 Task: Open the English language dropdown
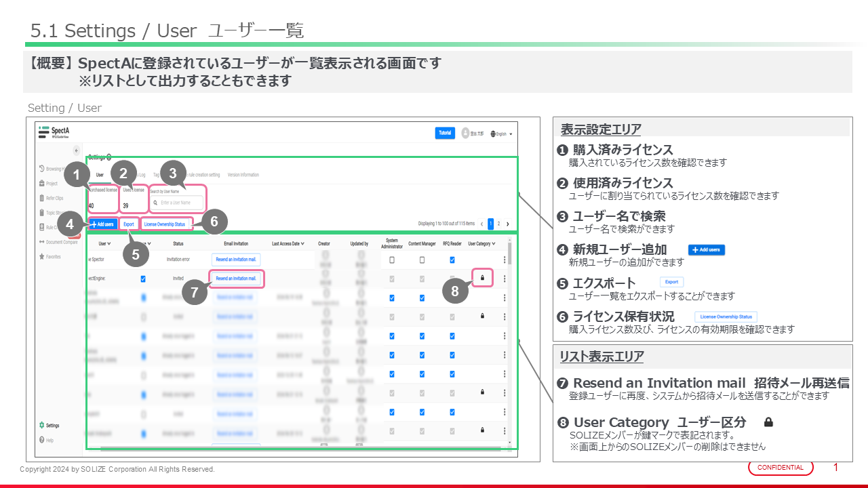pyautogui.click(x=502, y=134)
